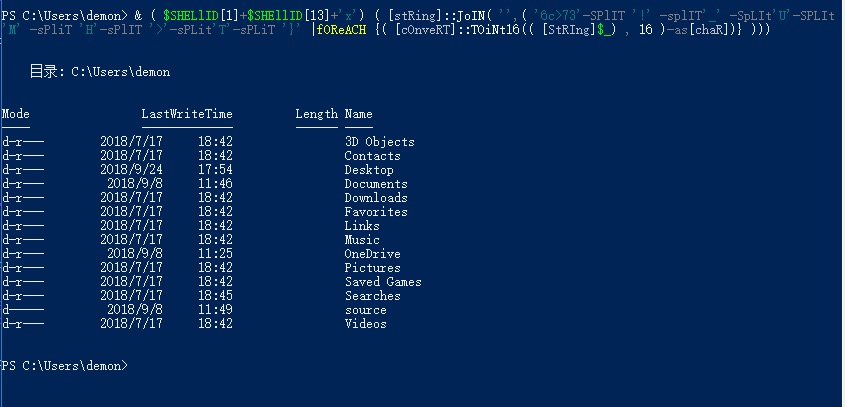Select the Music folder name
The width and height of the screenshot is (845, 407).
[x=362, y=240]
